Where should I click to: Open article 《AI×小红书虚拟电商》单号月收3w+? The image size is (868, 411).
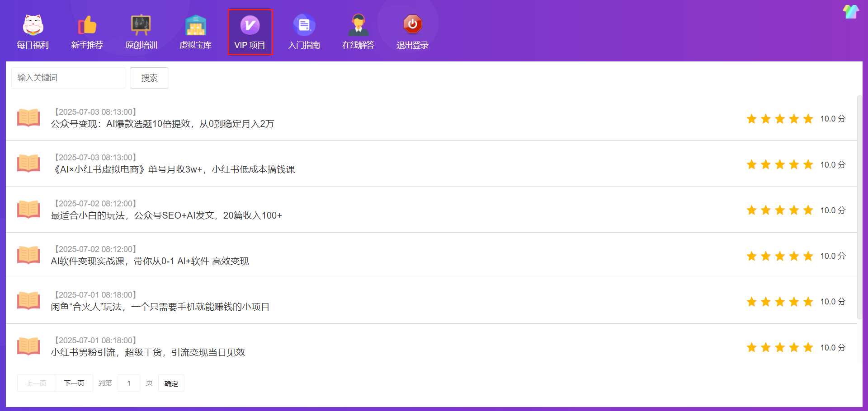coord(173,169)
